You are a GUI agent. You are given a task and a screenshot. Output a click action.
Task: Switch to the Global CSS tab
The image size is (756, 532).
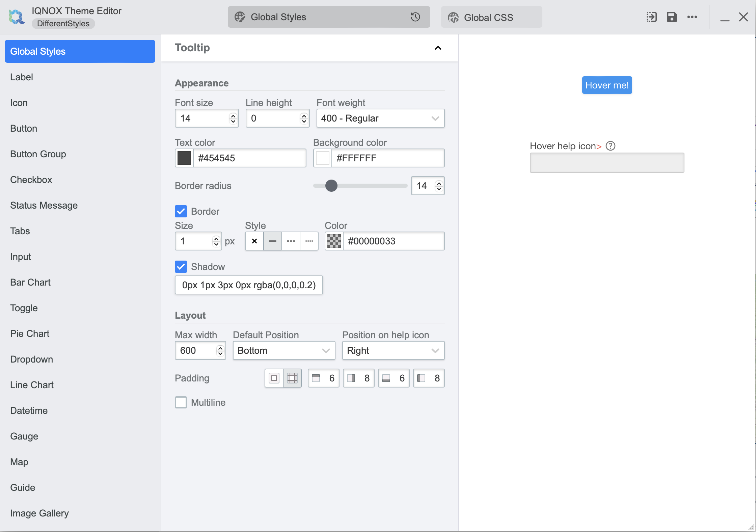coord(491,17)
